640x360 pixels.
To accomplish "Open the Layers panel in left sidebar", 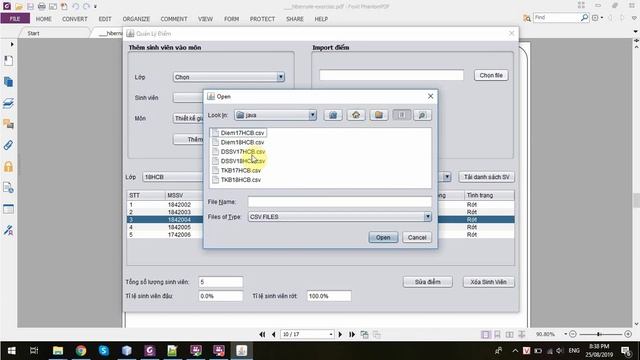I will (8, 103).
